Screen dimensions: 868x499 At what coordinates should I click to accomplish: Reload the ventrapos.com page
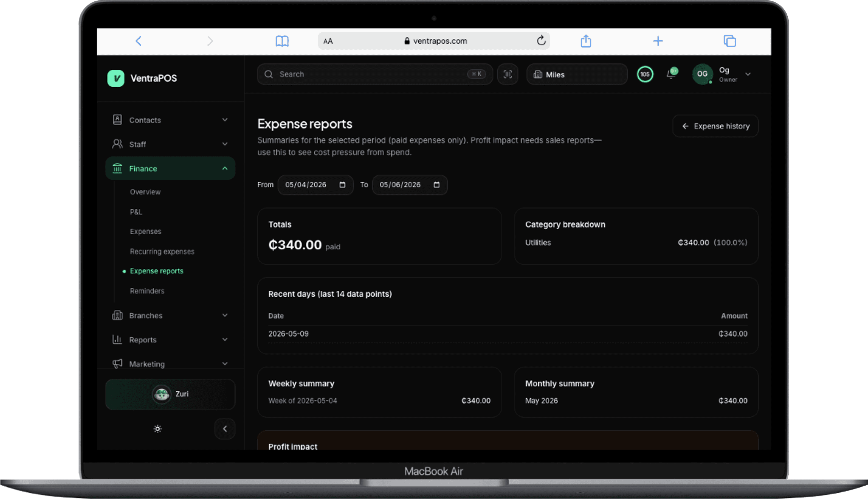pos(541,41)
